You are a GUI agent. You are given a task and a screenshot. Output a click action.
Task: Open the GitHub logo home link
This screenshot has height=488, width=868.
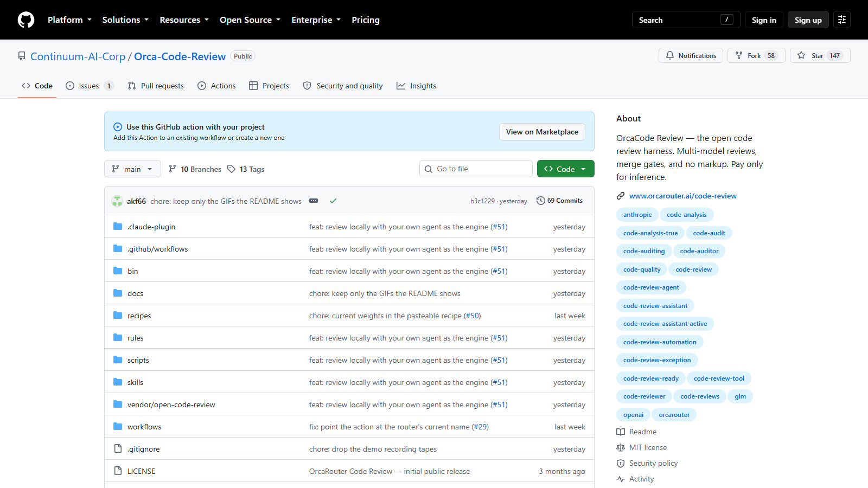[x=26, y=20]
